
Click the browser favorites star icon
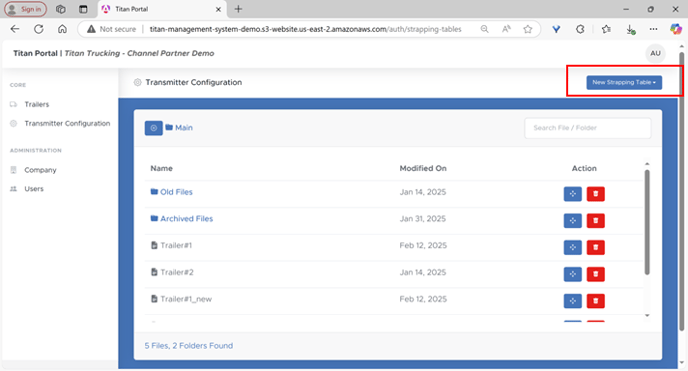pos(527,29)
